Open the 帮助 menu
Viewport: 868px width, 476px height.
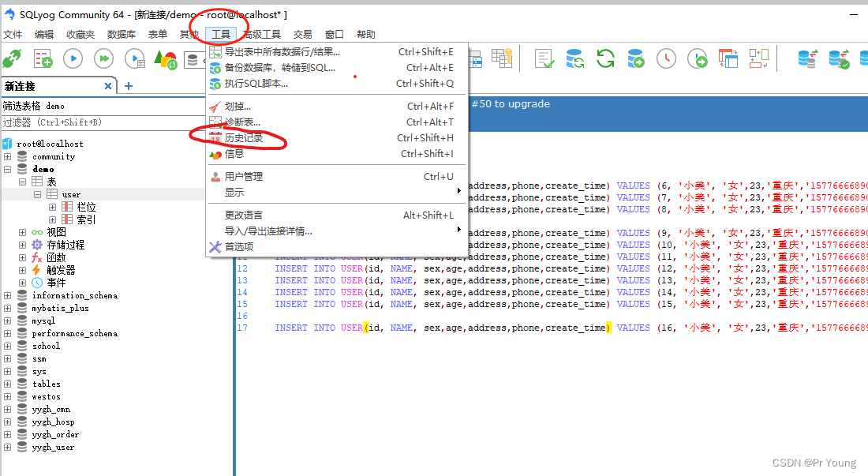pyautogui.click(x=365, y=34)
